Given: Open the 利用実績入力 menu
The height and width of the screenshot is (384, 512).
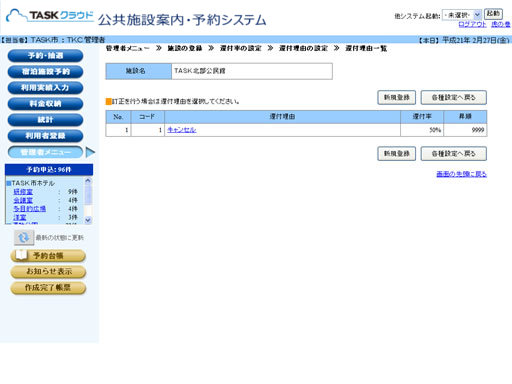Looking at the screenshot, I should point(45,88).
